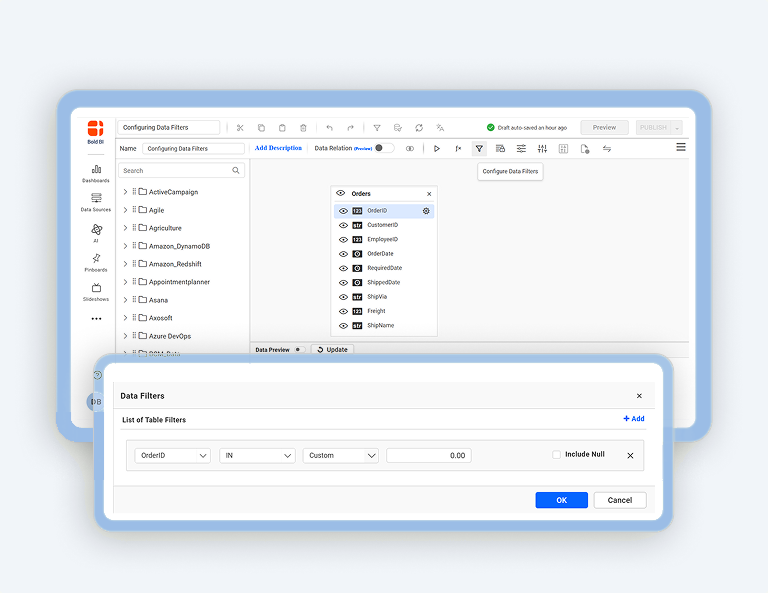Hide the Freight column eye icon
This screenshot has width=768, height=593.
(343, 311)
